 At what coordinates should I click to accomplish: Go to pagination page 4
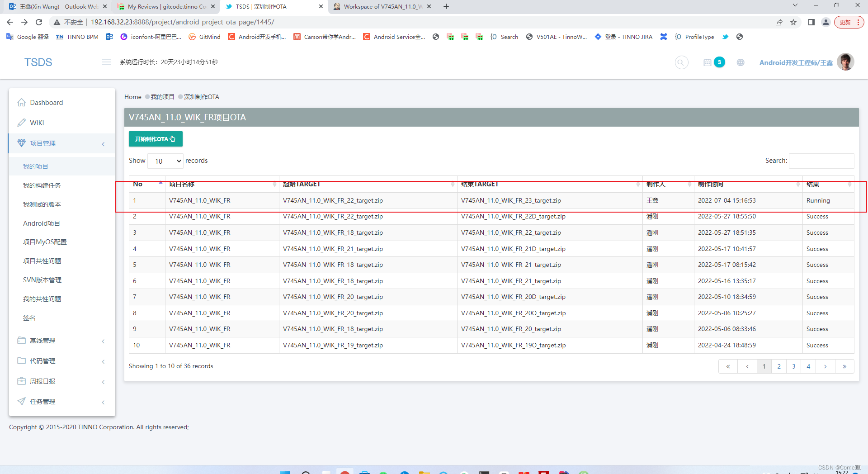click(808, 366)
